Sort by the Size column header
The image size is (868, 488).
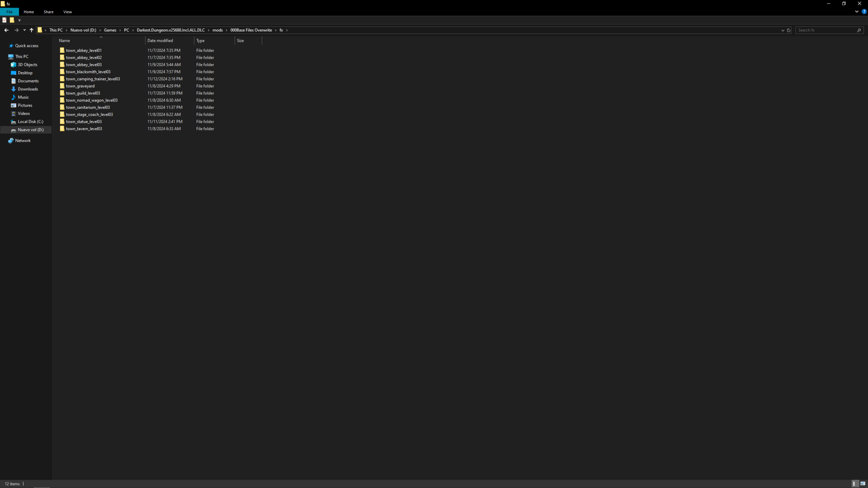(x=248, y=41)
